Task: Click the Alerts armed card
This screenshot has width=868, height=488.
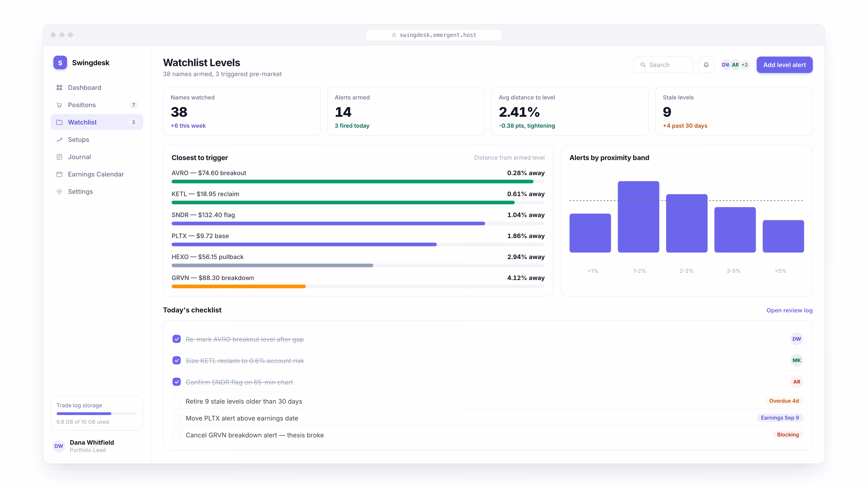Action: point(406,112)
